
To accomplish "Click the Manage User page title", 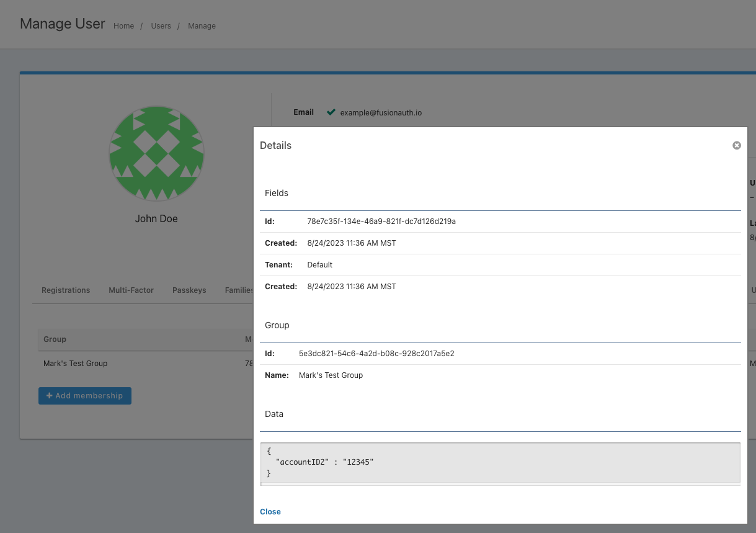I will coord(63,24).
